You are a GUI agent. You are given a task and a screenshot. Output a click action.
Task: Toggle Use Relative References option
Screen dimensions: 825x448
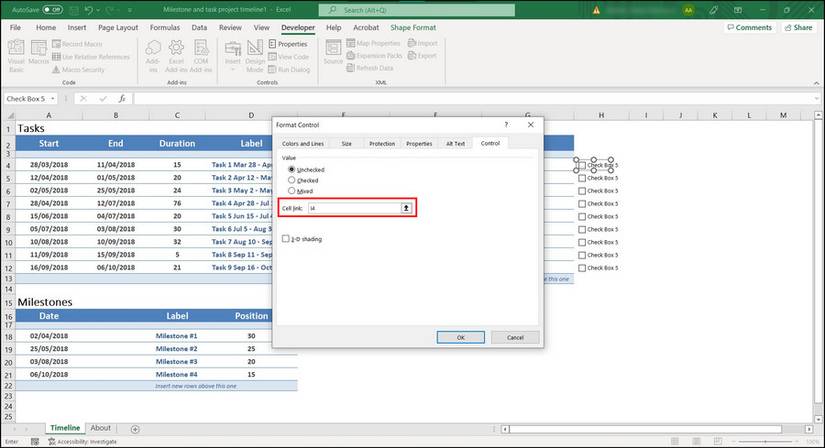pos(90,56)
